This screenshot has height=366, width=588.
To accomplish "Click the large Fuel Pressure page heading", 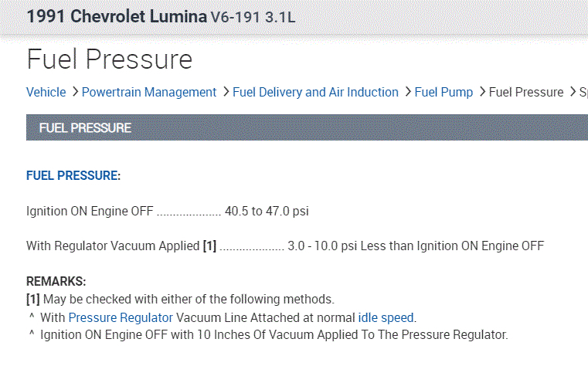I will click(109, 59).
